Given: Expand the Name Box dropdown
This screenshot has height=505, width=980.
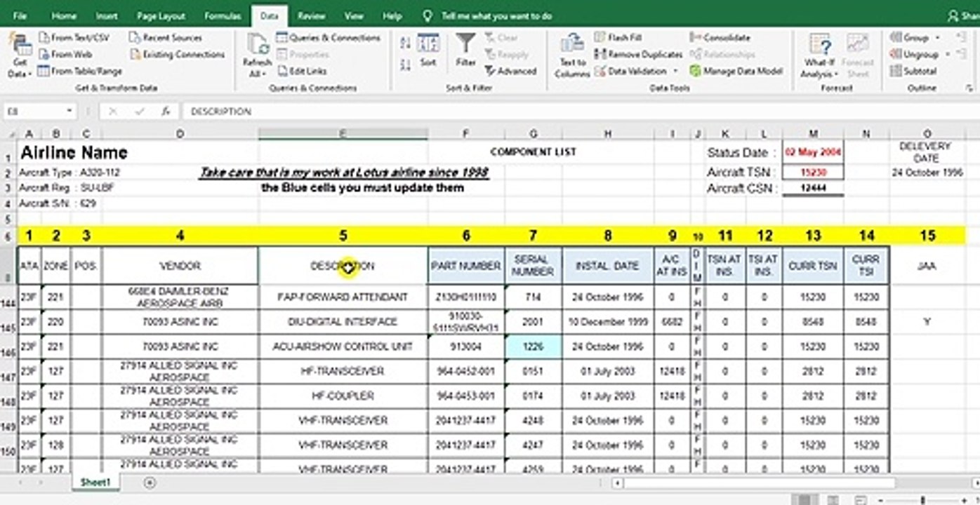Looking at the screenshot, I should (69, 111).
